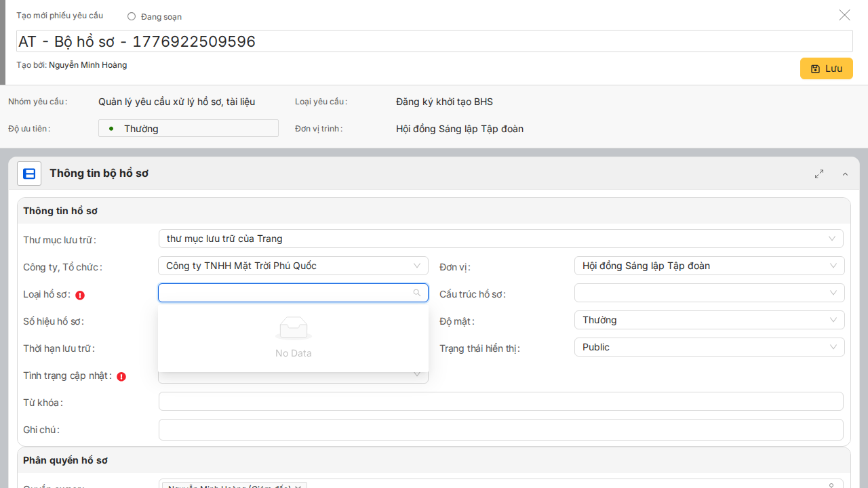Click the Ghi chú input field
Viewport: 868px width, 488px height.
pos(500,430)
